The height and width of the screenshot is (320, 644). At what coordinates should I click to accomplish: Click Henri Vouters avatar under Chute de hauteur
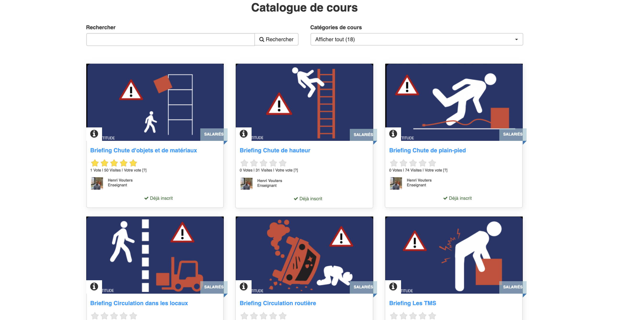tap(247, 183)
